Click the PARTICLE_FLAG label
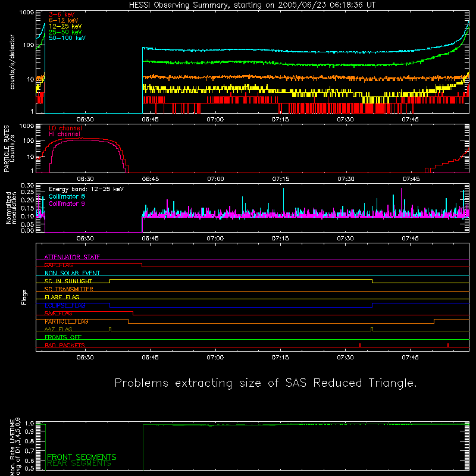Screen dimensions: 476x476 [67, 321]
